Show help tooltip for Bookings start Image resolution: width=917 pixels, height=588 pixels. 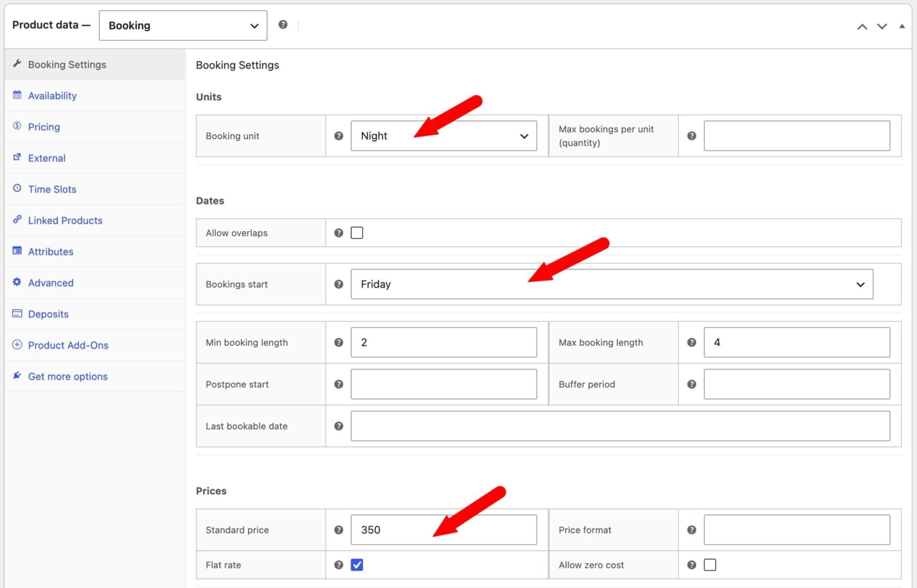338,284
